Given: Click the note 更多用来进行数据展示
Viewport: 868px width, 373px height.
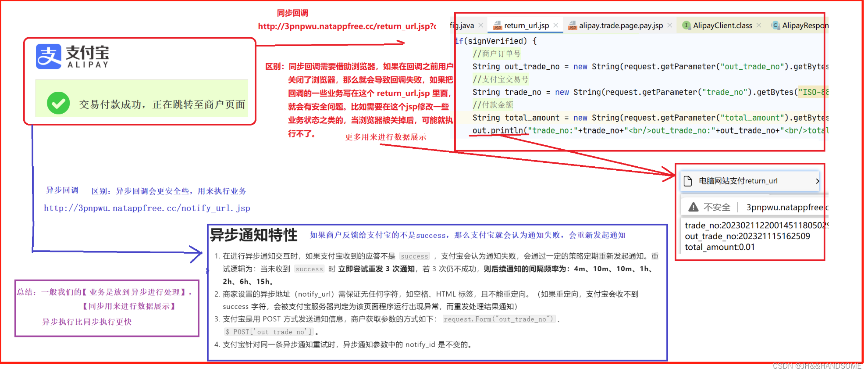Looking at the screenshot, I should point(385,137).
